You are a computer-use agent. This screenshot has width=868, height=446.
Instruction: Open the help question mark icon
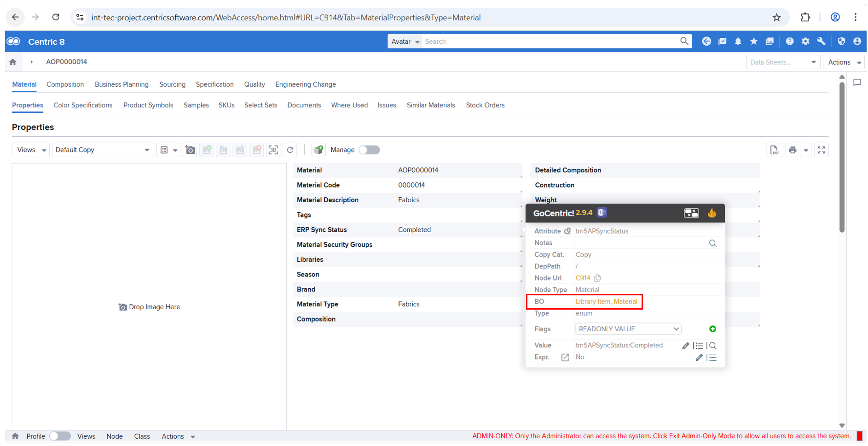790,41
